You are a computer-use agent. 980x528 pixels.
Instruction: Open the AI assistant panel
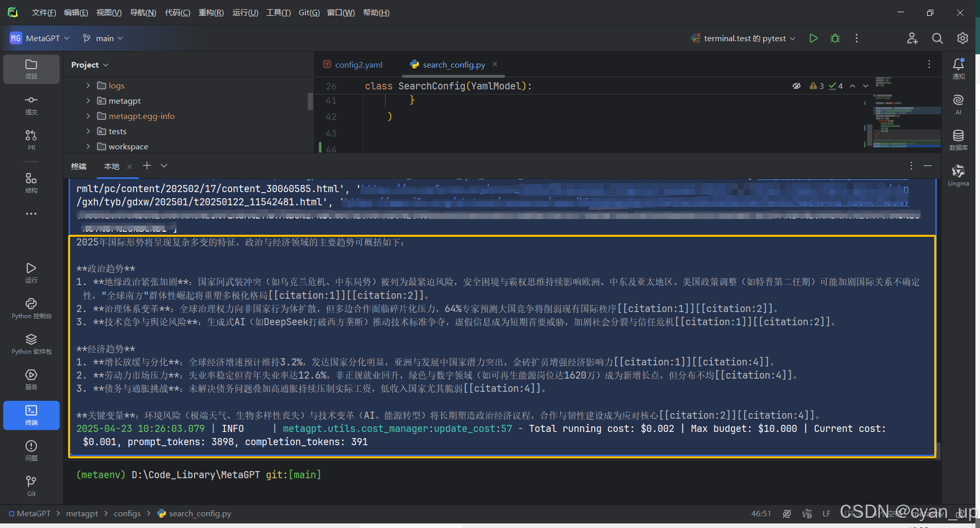pos(959,104)
